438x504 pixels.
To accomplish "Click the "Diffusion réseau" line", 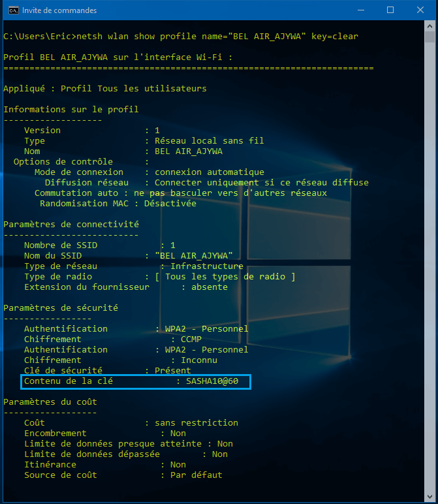I will pyautogui.click(x=207, y=183).
